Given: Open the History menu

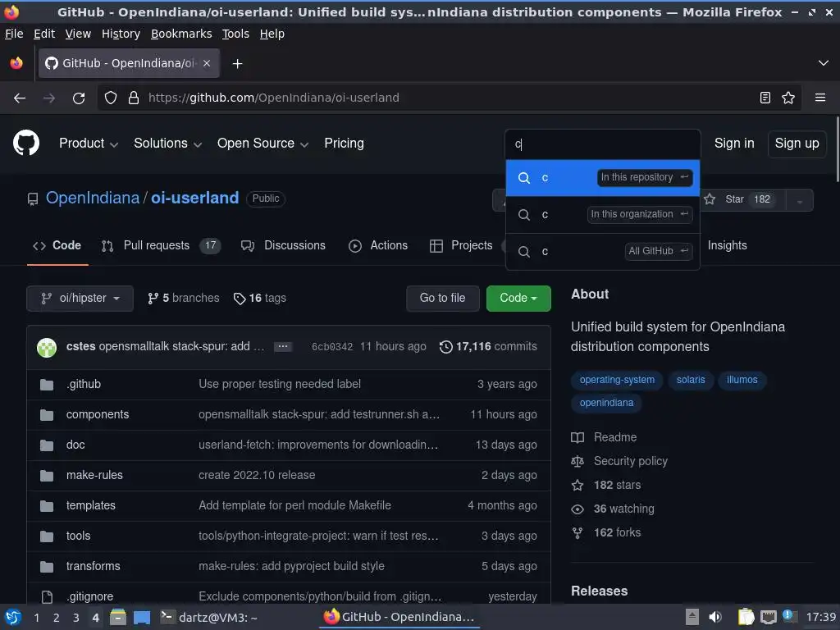Looking at the screenshot, I should (x=121, y=34).
